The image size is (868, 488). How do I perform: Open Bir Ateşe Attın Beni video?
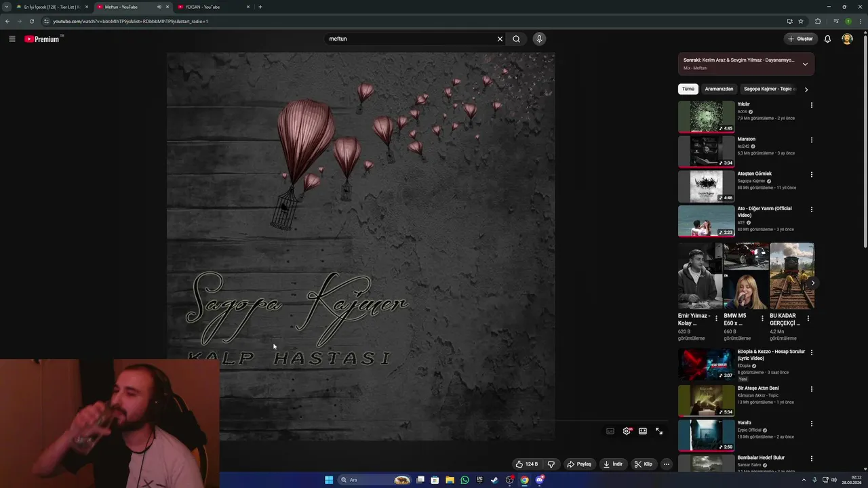pyautogui.click(x=706, y=401)
